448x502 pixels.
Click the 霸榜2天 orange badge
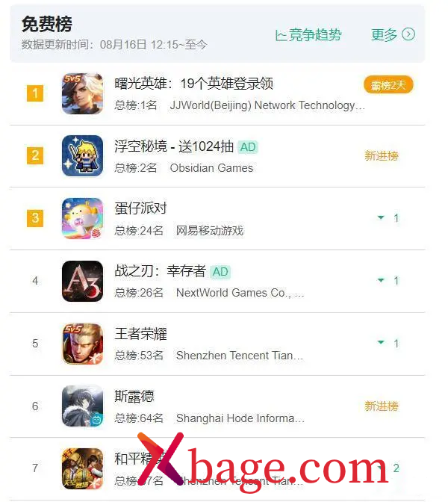[388, 85]
